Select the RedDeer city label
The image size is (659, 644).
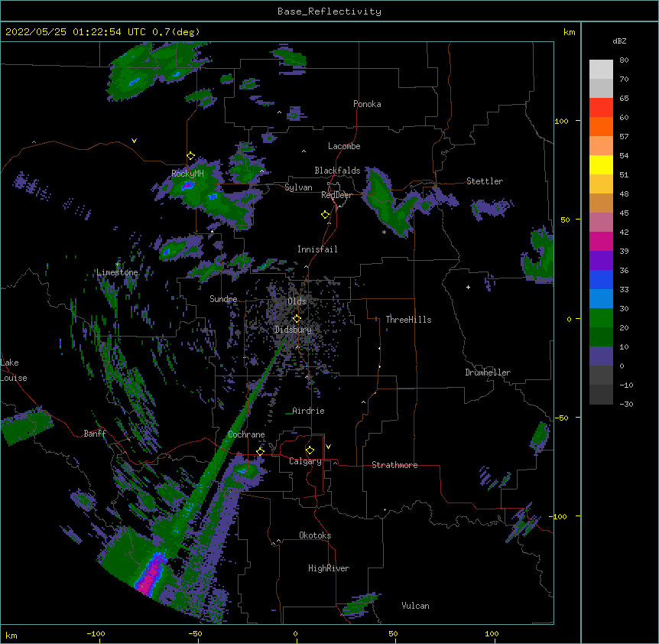[336, 195]
